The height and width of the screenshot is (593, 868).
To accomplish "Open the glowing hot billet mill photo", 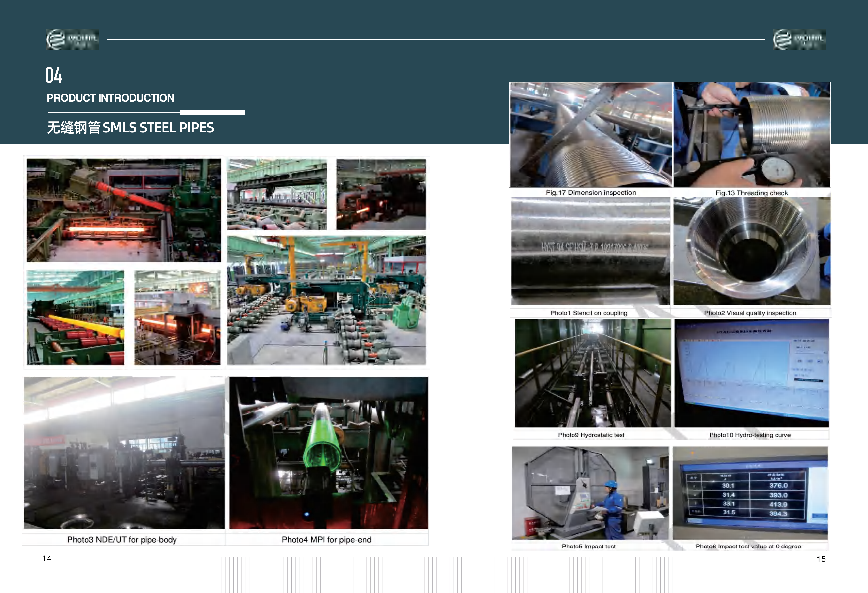I will tap(124, 210).
